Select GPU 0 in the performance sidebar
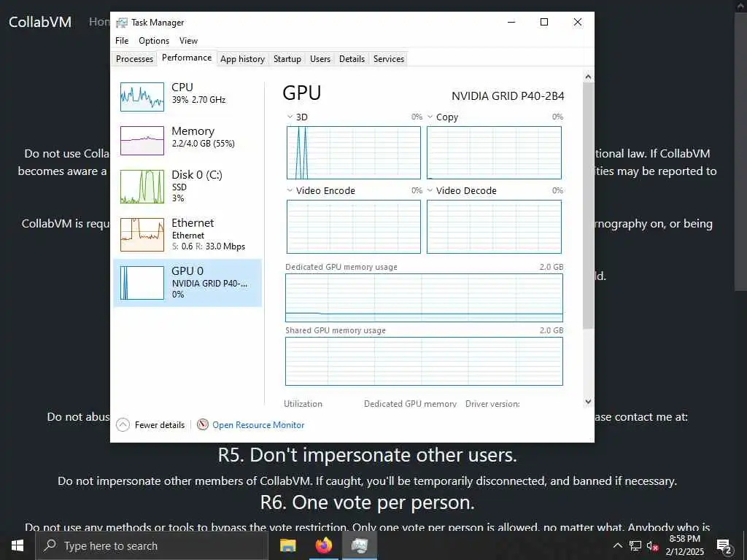 [x=187, y=282]
